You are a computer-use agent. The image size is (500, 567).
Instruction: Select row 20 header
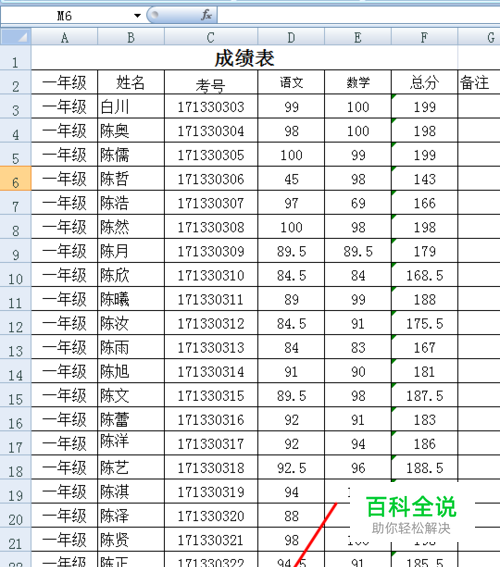coord(16,515)
